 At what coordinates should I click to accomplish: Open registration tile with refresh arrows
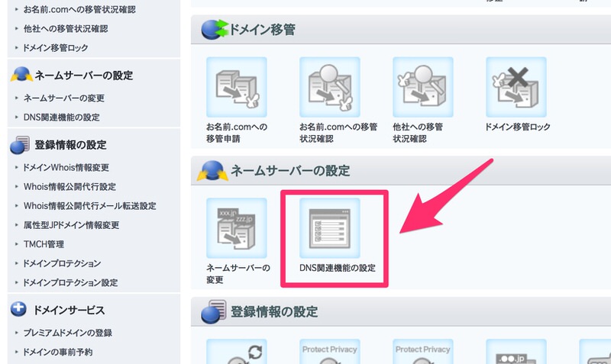pos(237,352)
